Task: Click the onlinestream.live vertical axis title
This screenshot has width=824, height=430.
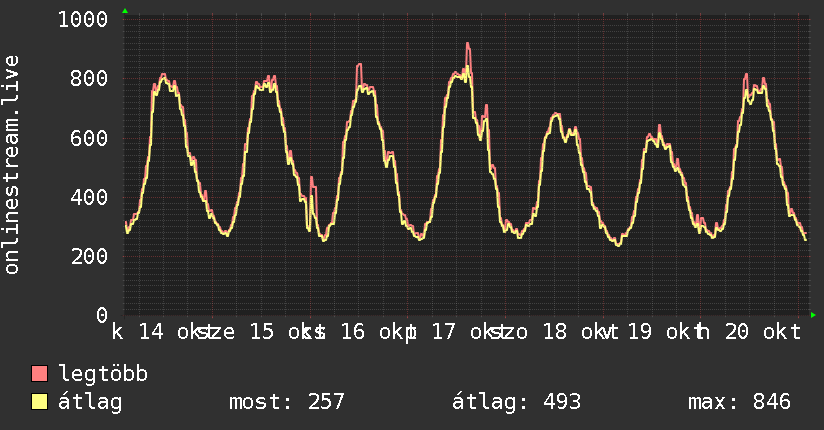Action: (12, 165)
